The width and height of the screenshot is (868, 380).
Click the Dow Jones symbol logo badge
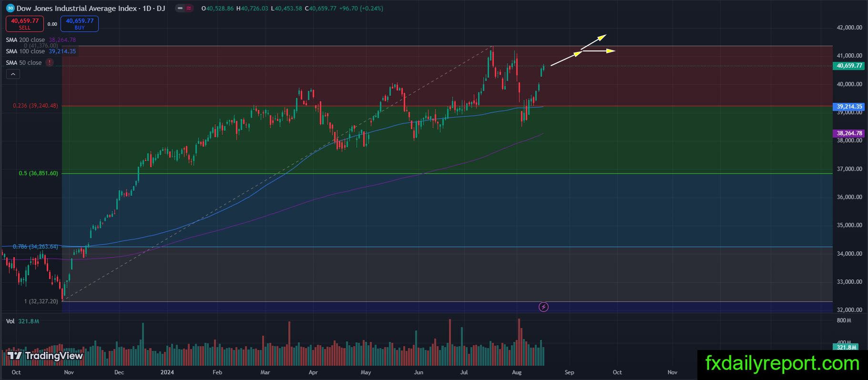point(10,8)
